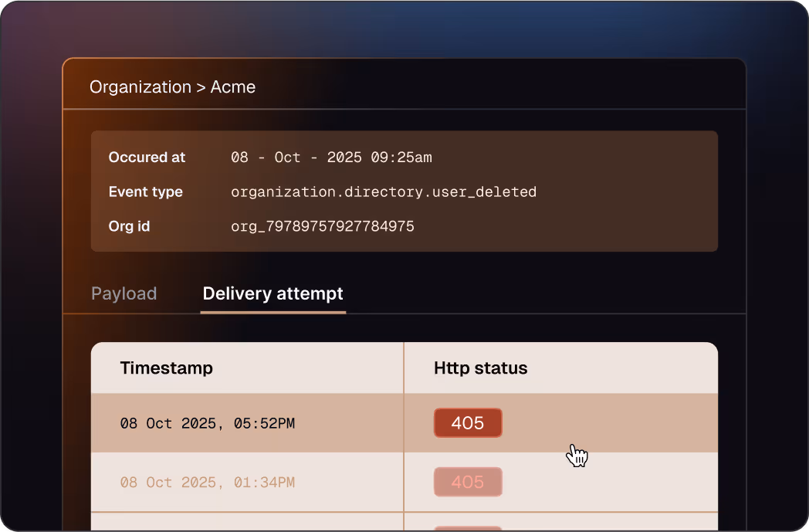Click the 405 badge in the 05:52PM row
Image resolution: width=809 pixels, height=532 pixels.
pyautogui.click(x=468, y=423)
